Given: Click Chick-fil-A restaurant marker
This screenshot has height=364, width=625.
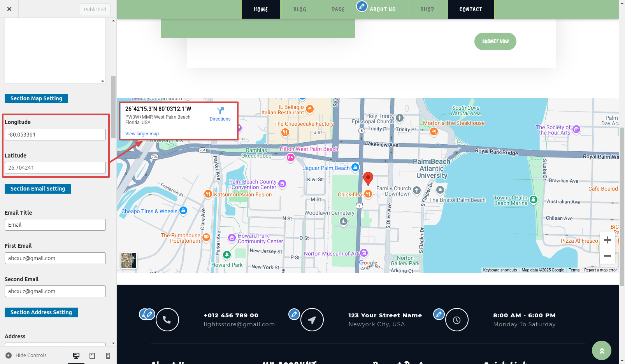Looking at the screenshot, I should pyautogui.click(x=368, y=194).
